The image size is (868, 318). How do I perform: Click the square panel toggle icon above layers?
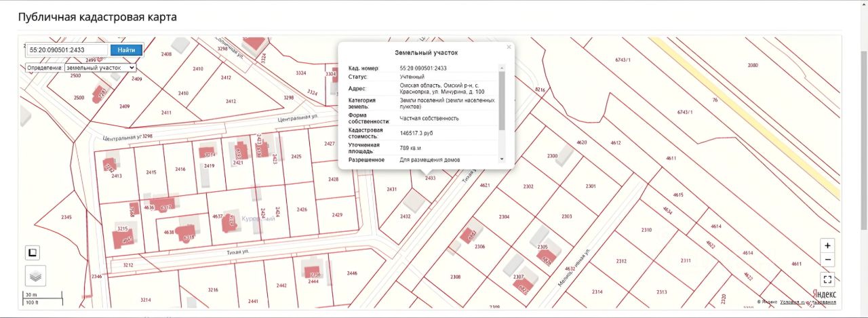click(33, 253)
